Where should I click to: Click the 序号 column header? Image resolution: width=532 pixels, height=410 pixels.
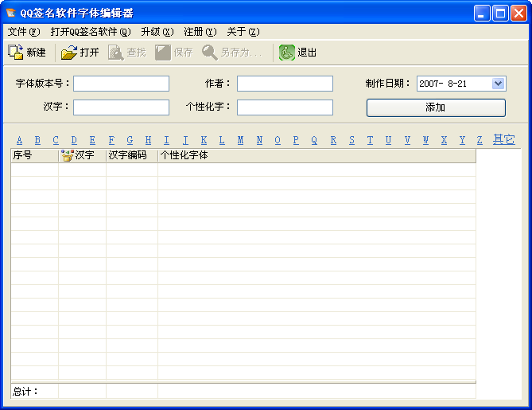pos(34,155)
